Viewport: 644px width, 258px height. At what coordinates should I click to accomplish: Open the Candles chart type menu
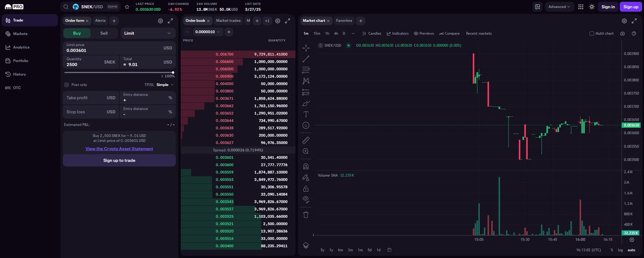[x=371, y=33]
